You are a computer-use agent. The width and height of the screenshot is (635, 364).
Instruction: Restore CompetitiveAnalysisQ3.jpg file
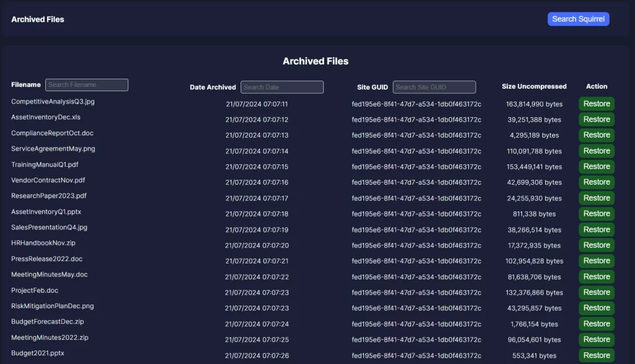pyautogui.click(x=597, y=104)
